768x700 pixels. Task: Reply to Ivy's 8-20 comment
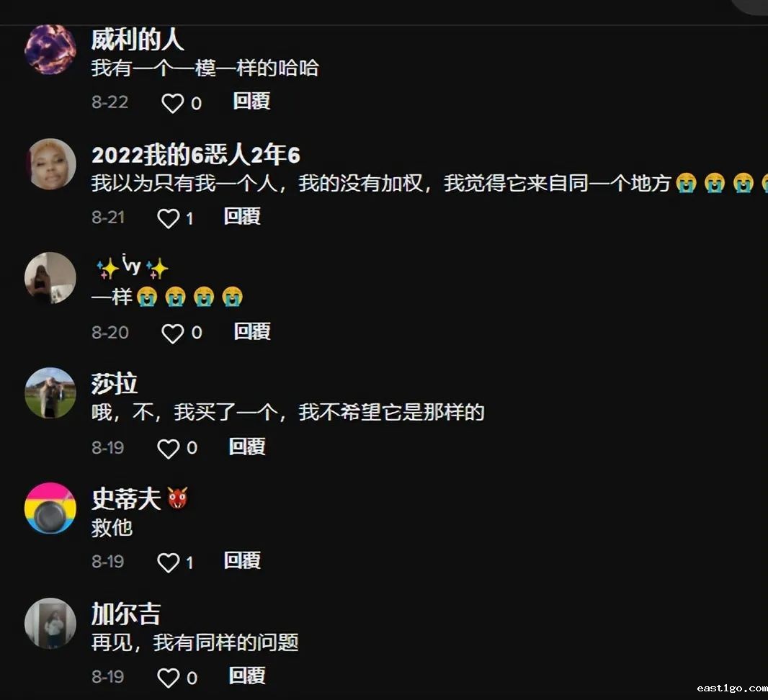(252, 331)
